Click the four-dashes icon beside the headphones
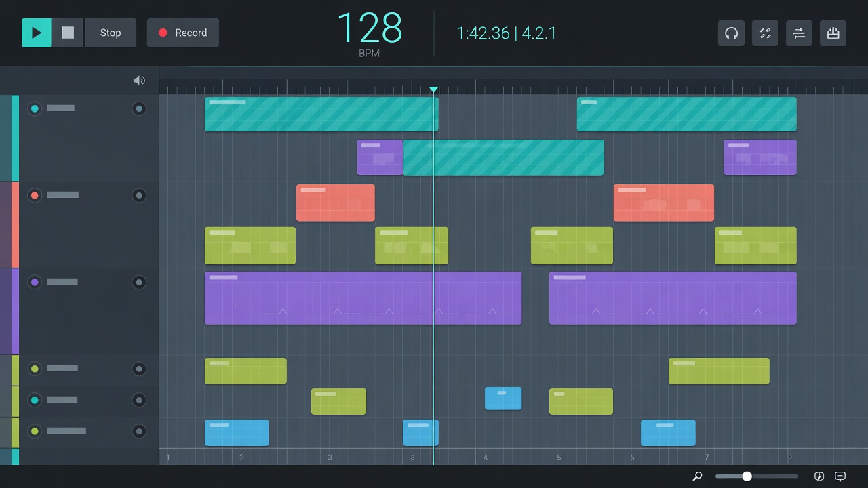Viewport: 868px width, 488px height. tap(765, 33)
